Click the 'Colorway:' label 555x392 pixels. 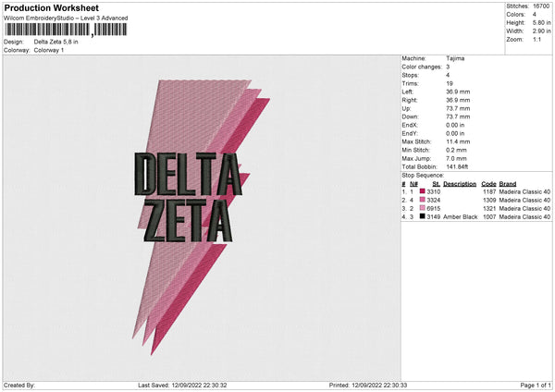pos(17,50)
